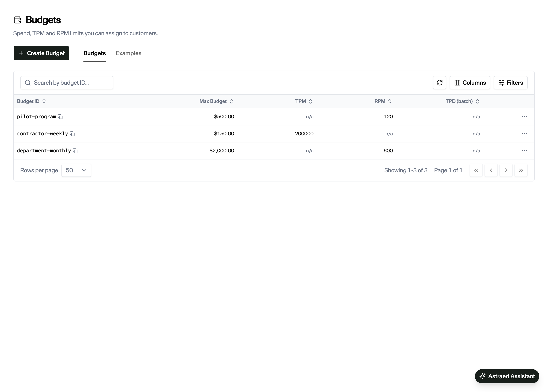Click the department-monthly budget ID text
Image resolution: width=548 pixels, height=392 pixels.
44,151
